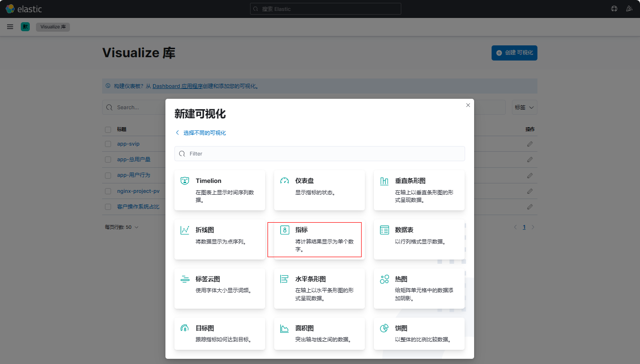The image size is (640, 364).
Task: Click the 指标 metric icon
Action: pos(285,230)
